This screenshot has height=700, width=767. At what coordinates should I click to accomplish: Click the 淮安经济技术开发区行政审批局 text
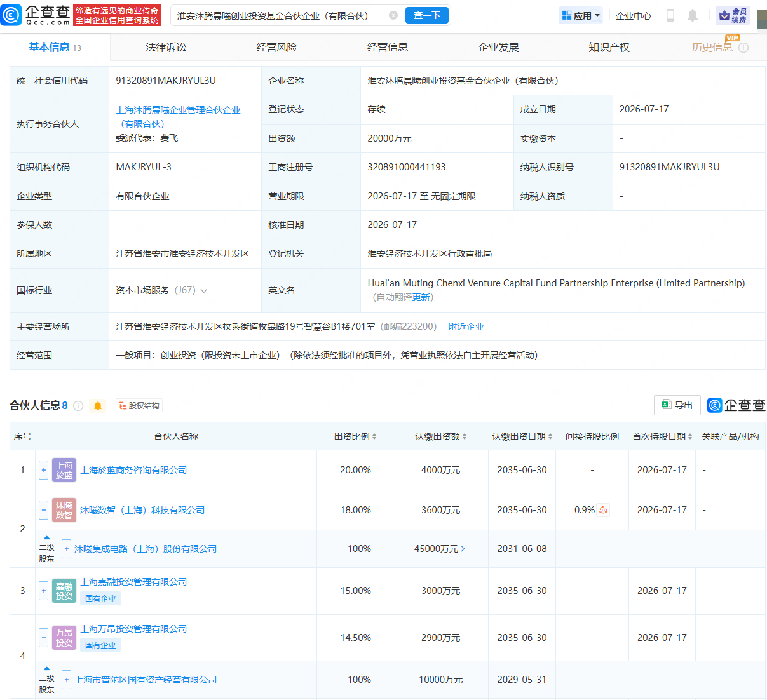430,253
